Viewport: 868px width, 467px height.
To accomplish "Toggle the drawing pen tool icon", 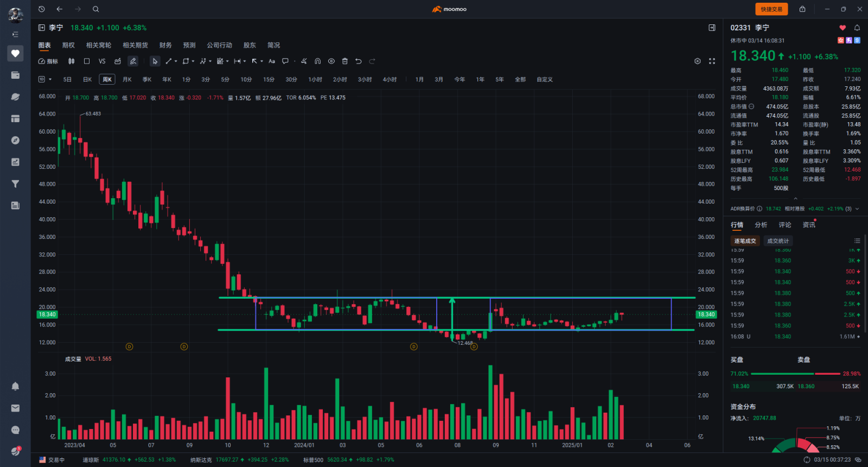I will pos(133,61).
